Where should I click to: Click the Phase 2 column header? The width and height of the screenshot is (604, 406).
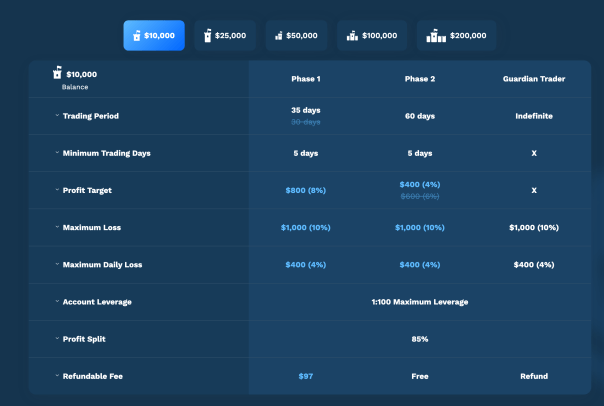[420, 78]
